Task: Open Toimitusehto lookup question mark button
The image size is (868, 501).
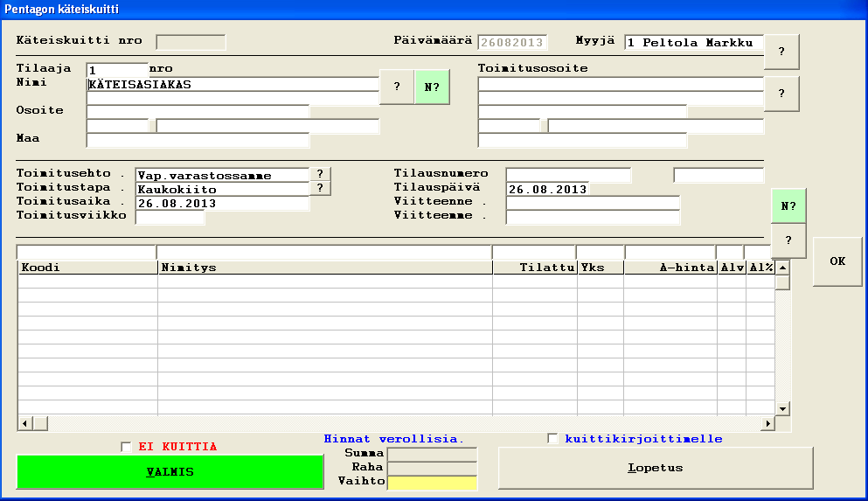Action: 320,174
